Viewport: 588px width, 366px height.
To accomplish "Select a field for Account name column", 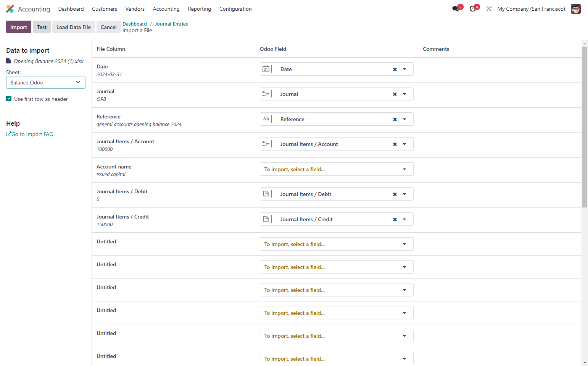I will click(337, 169).
